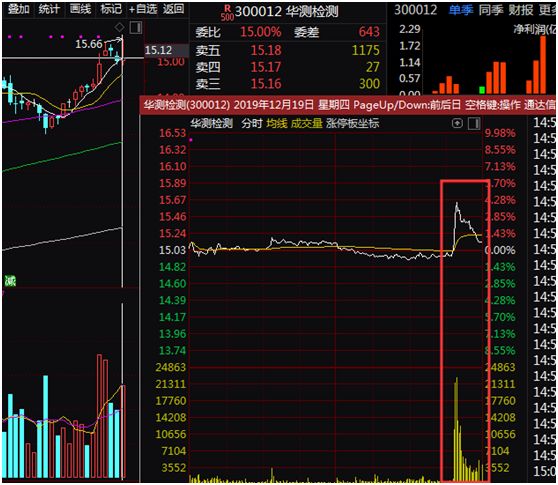Click the up-arrow icon in 分时 header
Screen dimensions: 558x485
coord(457,123)
